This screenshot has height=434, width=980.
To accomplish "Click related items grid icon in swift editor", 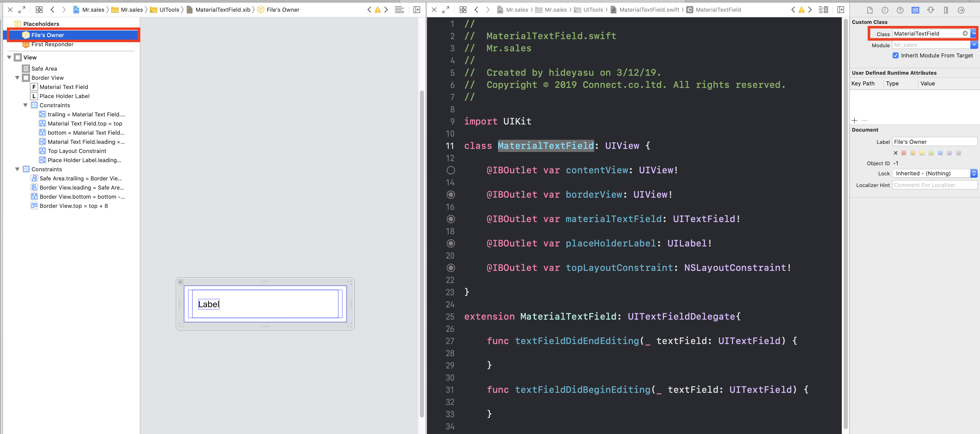I will pyautogui.click(x=463, y=9).
